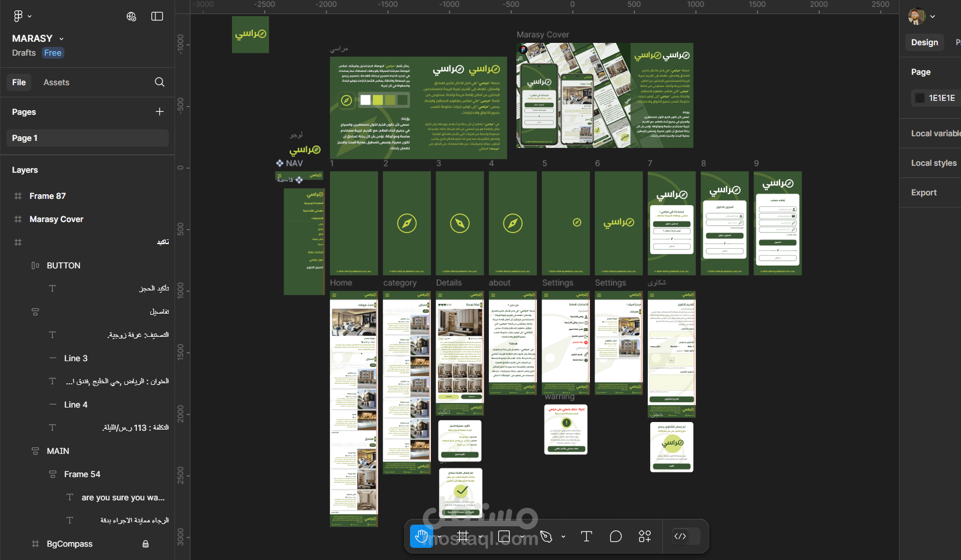Select the 'are you sure you wa...' text layer
Screen dimensions: 961x560
click(x=123, y=497)
